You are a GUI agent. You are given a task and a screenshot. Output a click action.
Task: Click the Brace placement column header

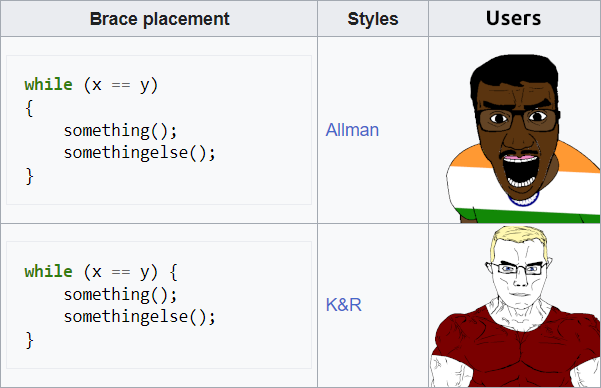click(159, 19)
